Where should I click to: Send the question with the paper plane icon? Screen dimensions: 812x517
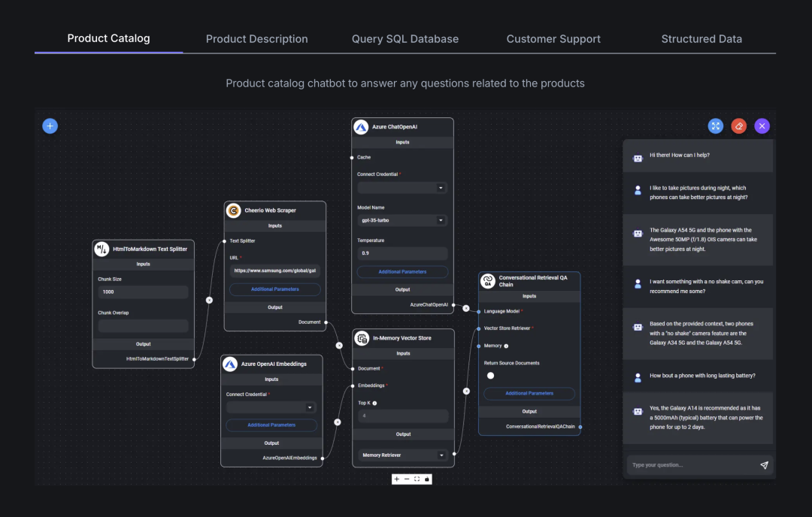[x=764, y=464]
